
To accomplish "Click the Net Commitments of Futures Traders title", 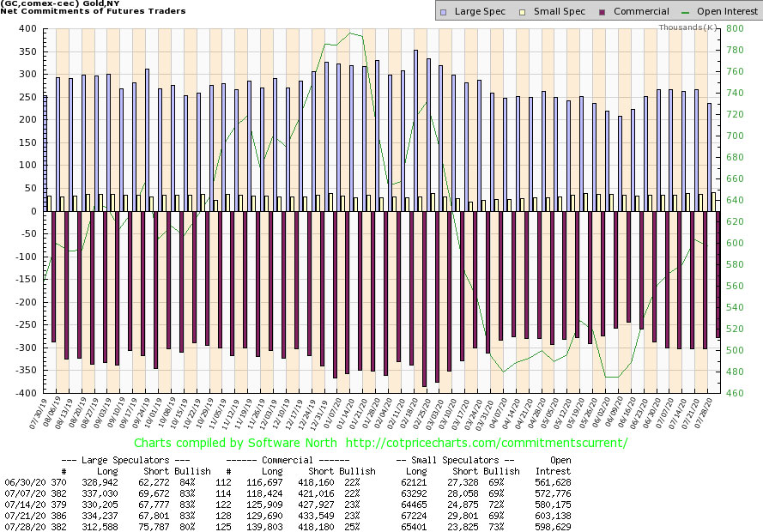I will (x=93, y=10).
